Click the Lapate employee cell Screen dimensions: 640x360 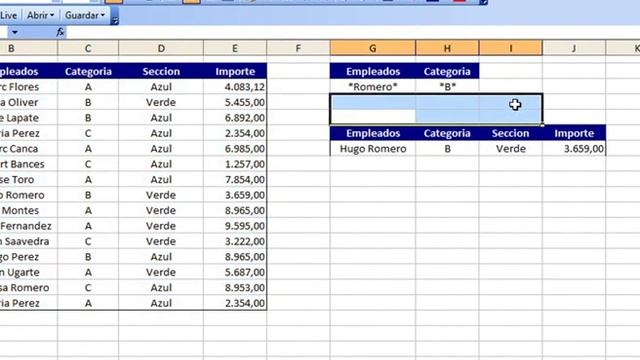(x=29, y=118)
